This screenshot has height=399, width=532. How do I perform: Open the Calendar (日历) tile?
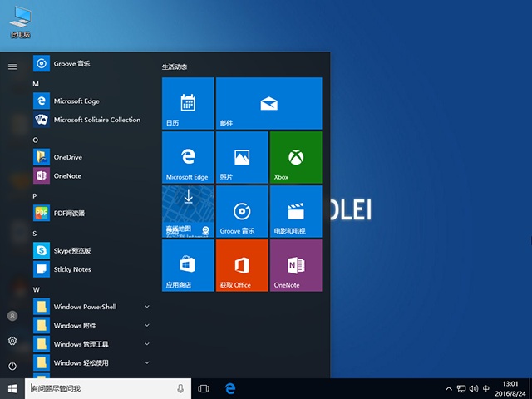[x=188, y=103]
